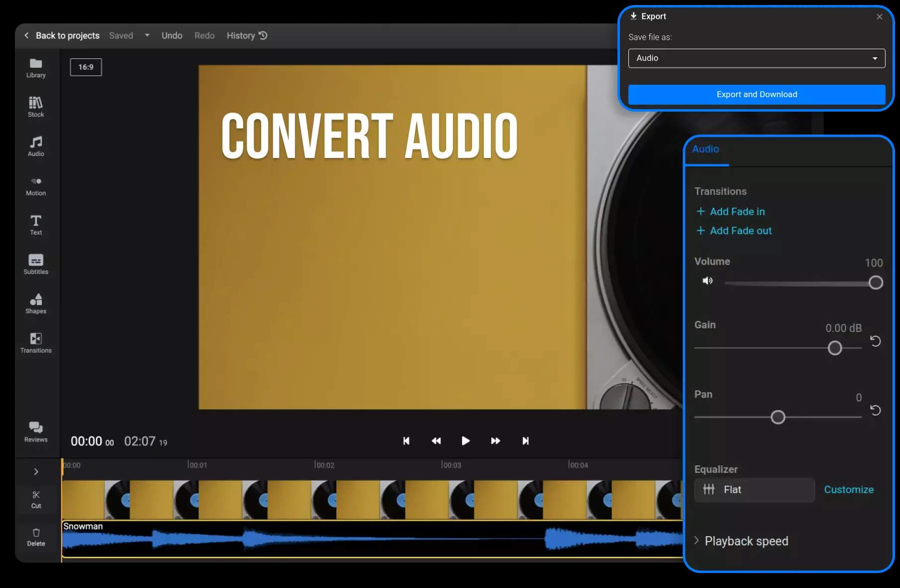Open the Save file as dropdown
The height and width of the screenshot is (588, 900).
click(x=756, y=58)
